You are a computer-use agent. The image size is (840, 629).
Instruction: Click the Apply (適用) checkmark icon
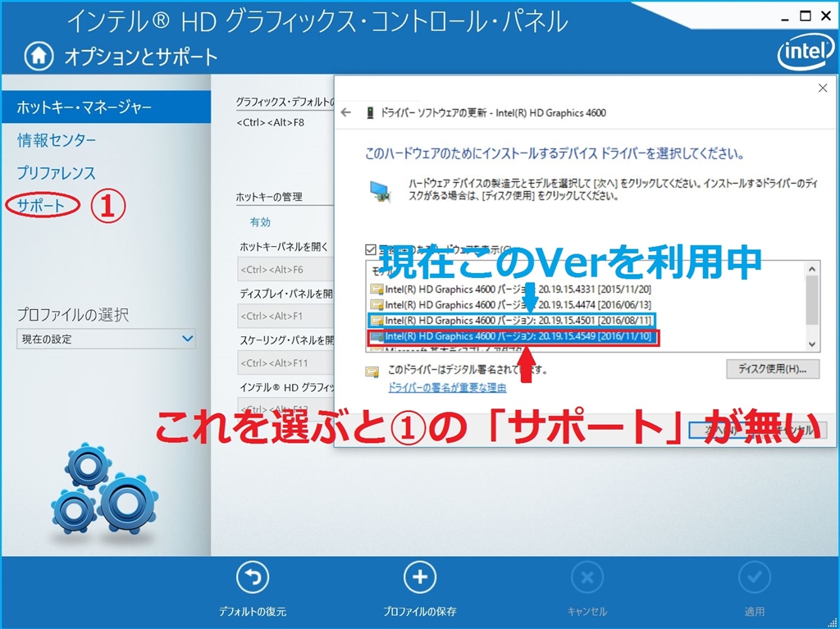(755, 577)
